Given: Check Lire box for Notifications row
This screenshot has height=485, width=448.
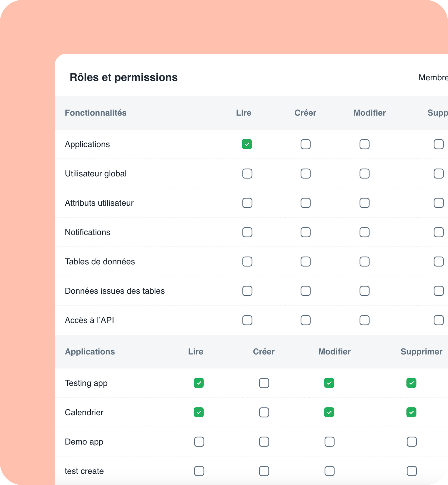Looking at the screenshot, I should [x=247, y=232].
